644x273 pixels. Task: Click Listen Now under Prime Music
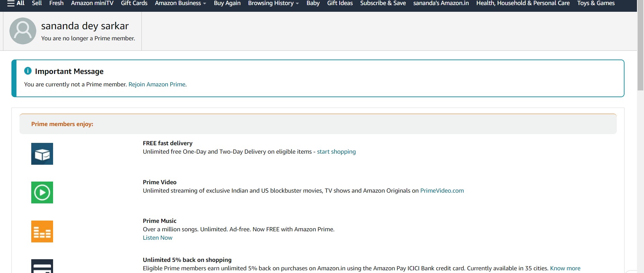[x=157, y=238]
